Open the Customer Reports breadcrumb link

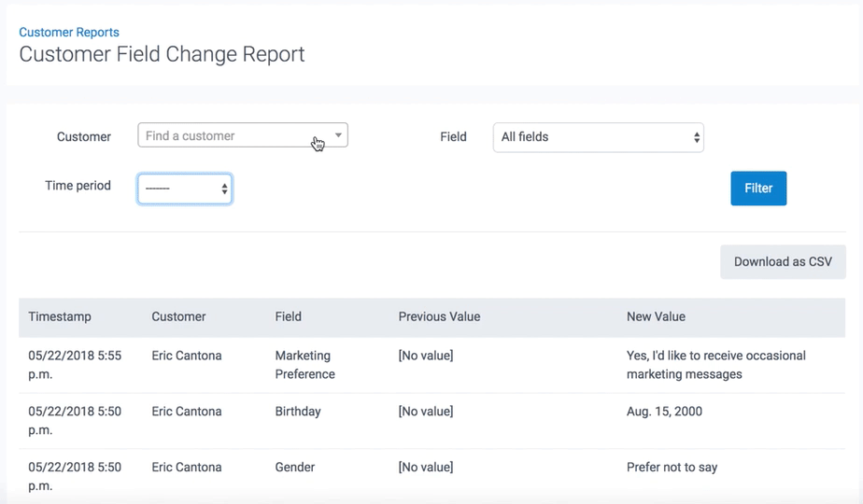click(69, 32)
